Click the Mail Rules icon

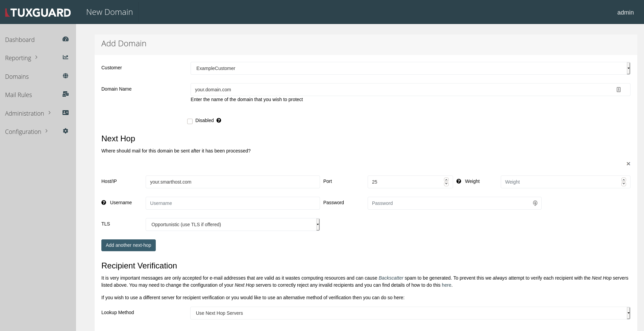(x=66, y=94)
